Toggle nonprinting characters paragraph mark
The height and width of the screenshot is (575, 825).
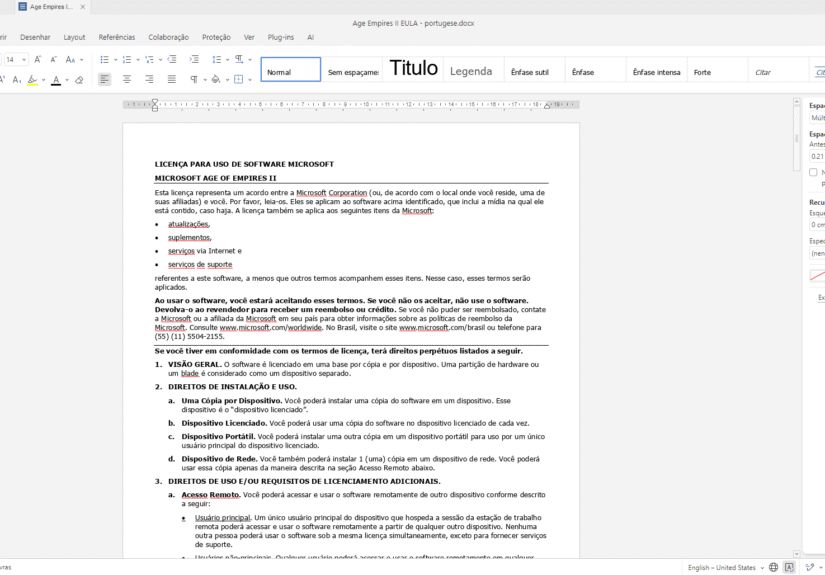point(194,79)
